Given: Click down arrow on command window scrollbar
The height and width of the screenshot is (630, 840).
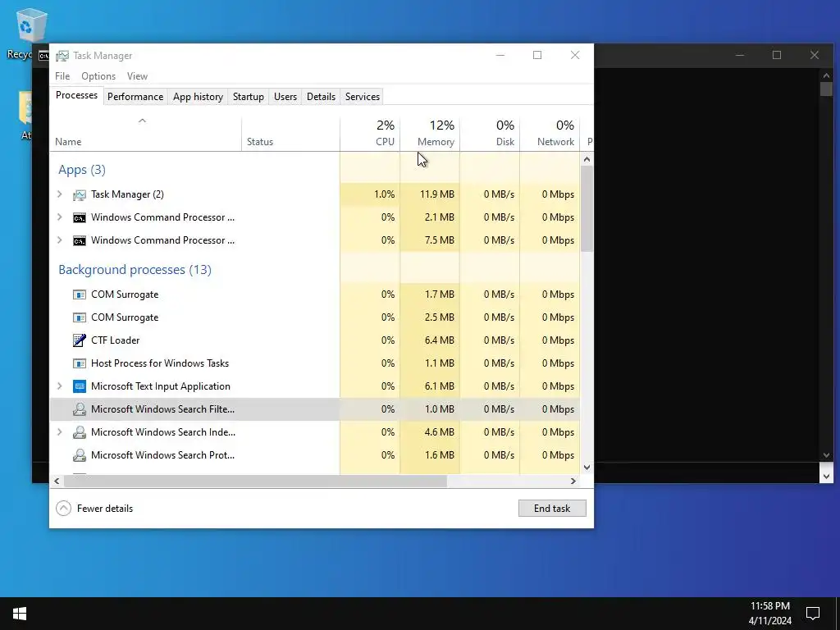Looking at the screenshot, I should [x=826, y=454].
